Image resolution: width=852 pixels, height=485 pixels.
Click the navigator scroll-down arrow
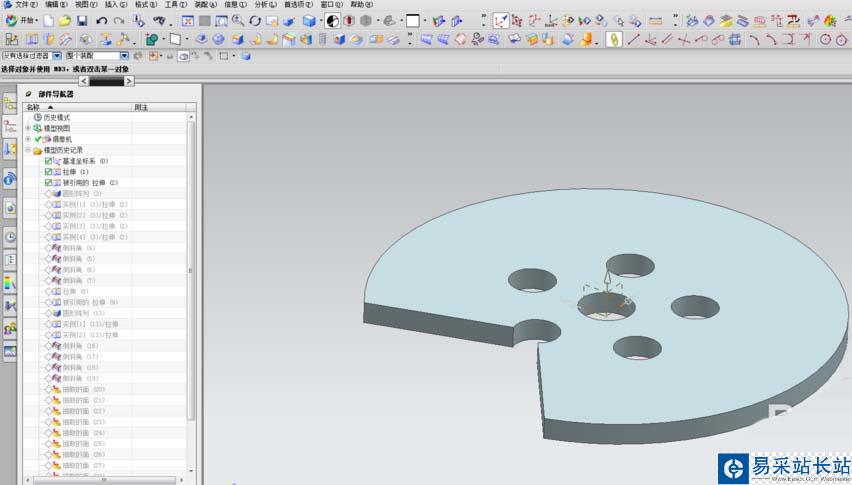point(191,471)
